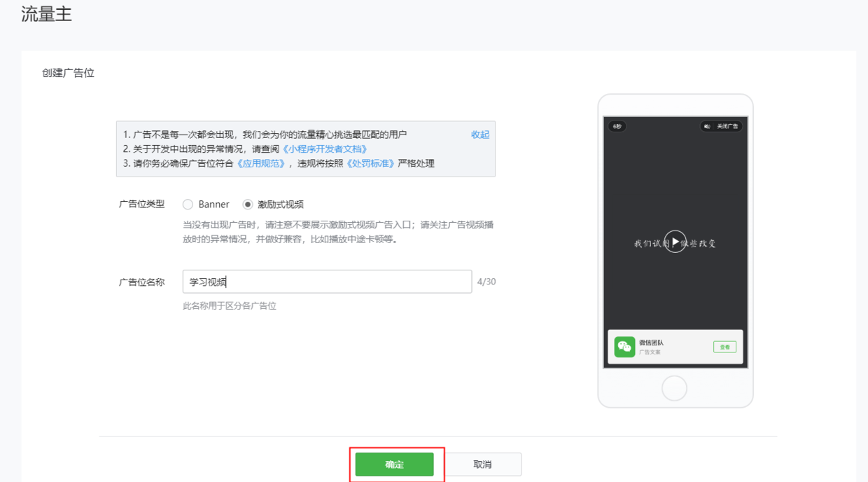Viewport: 868px width, 482px height.
Task: Open the 《应用规范》 link
Action: 261,163
